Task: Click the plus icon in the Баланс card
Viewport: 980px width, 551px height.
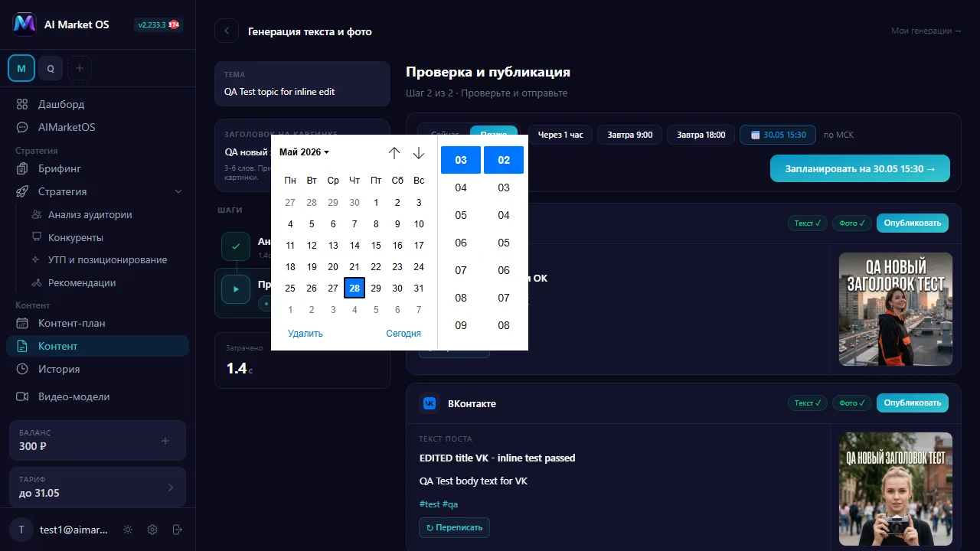Action: coord(166,441)
